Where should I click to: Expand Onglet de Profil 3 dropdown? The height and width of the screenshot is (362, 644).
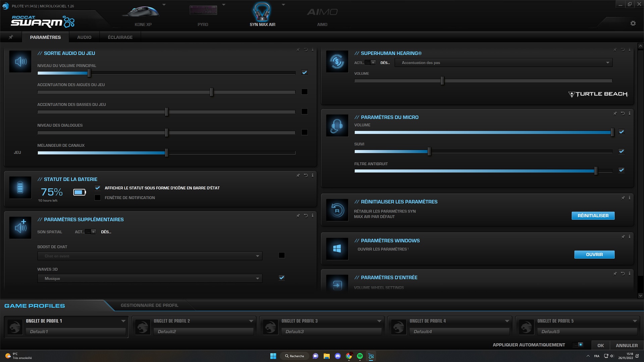click(x=379, y=321)
